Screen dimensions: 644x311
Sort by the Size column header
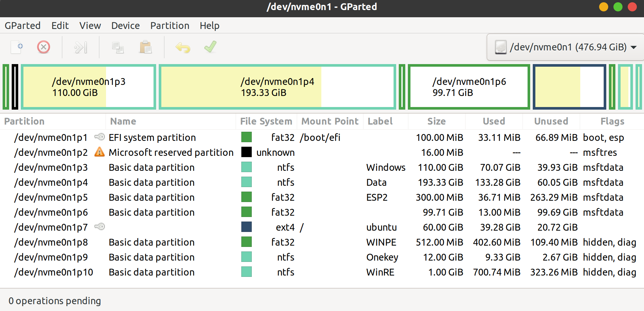[436, 121]
